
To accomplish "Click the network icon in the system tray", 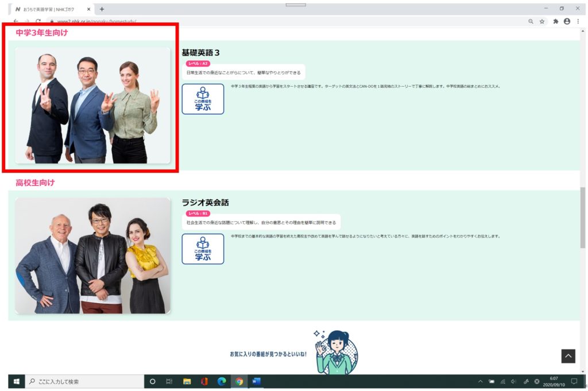I will click(502, 382).
